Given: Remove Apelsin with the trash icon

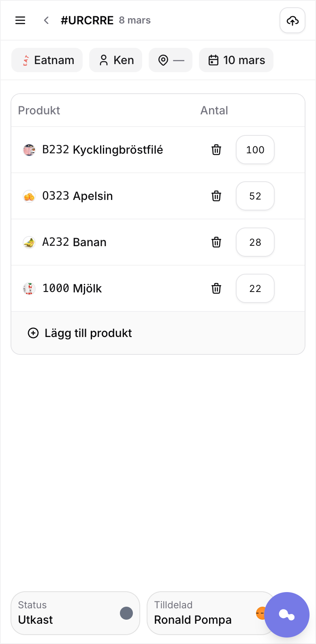Looking at the screenshot, I should pos(216,196).
